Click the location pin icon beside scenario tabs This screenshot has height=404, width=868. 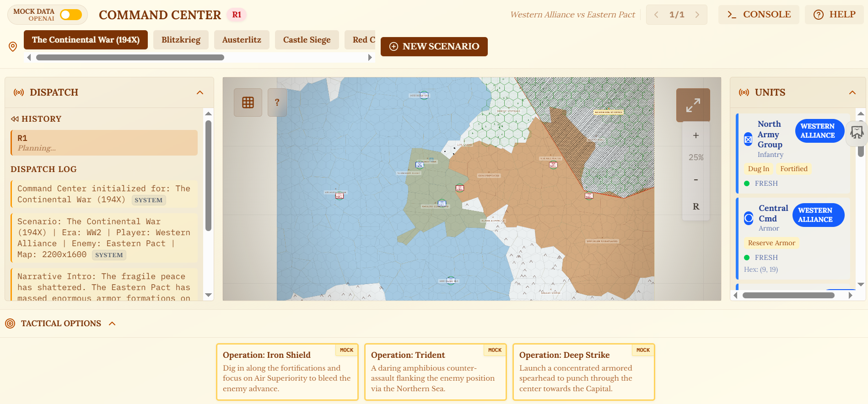click(13, 47)
